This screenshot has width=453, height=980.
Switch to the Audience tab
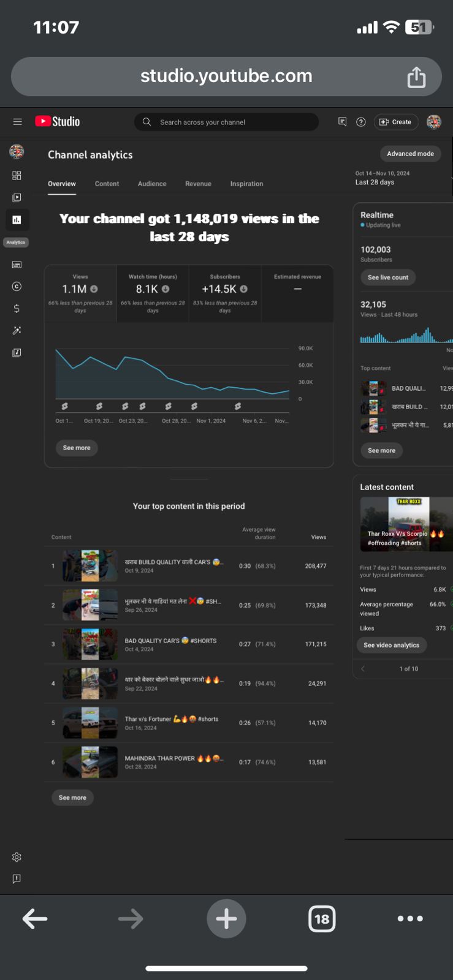pos(152,184)
